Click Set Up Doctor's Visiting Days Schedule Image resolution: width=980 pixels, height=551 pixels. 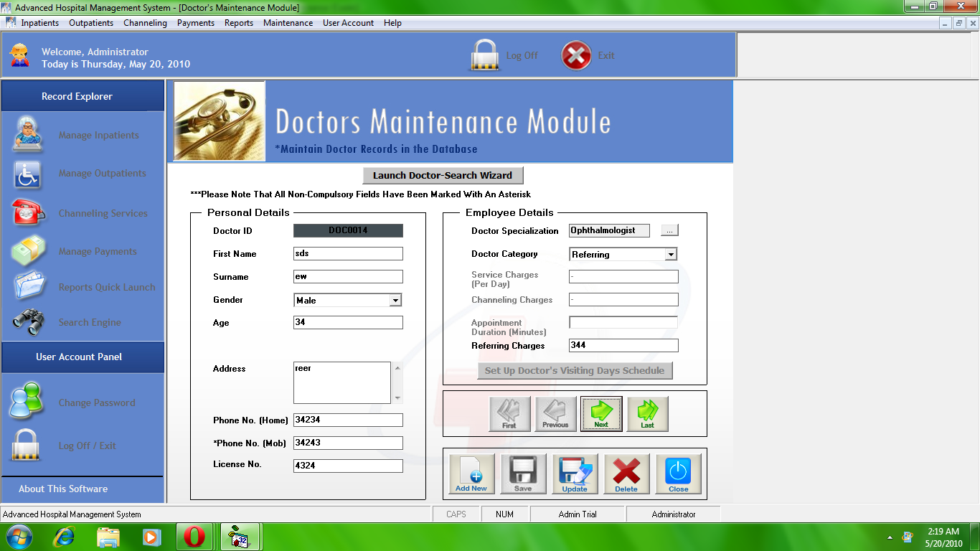[x=575, y=370]
